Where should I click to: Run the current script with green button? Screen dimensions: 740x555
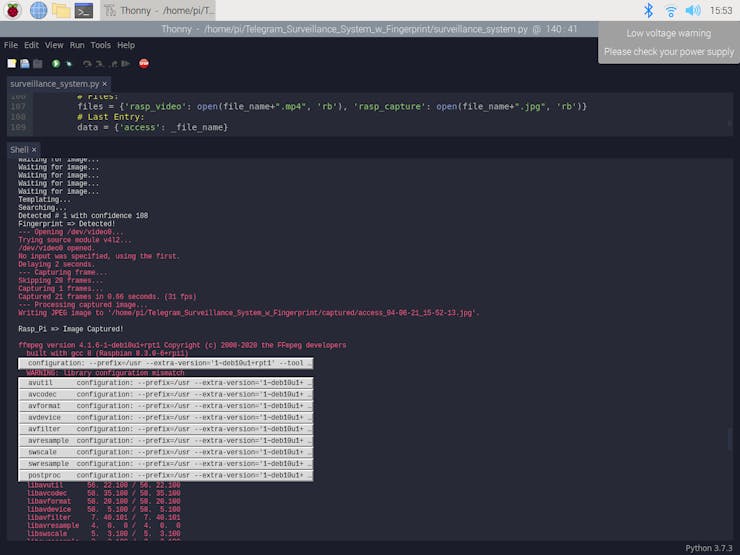tap(56, 63)
